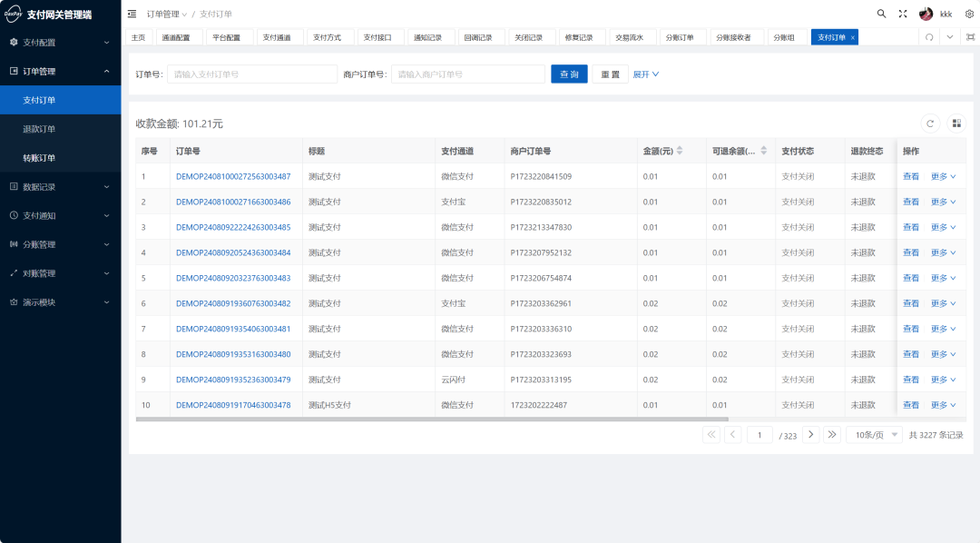The height and width of the screenshot is (543, 980).
Task: Refresh the table using circular arrow icon
Action: tap(930, 123)
